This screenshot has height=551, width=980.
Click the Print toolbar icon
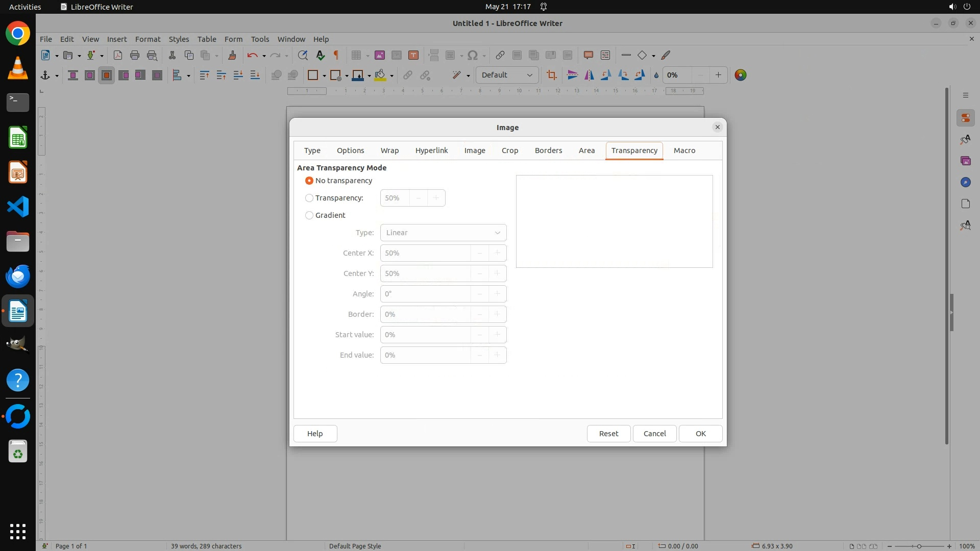tap(135, 56)
